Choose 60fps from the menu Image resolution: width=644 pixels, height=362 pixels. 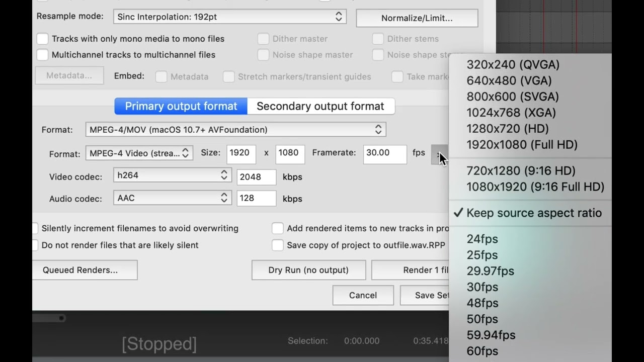[x=530, y=351]
